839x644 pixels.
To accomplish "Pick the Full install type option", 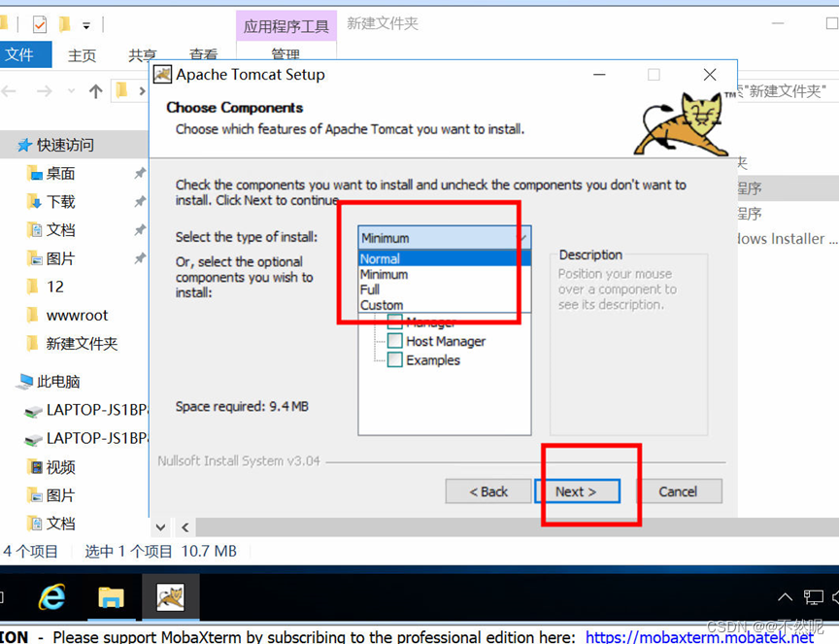I will pyautogui.click(x=444, y=289).
